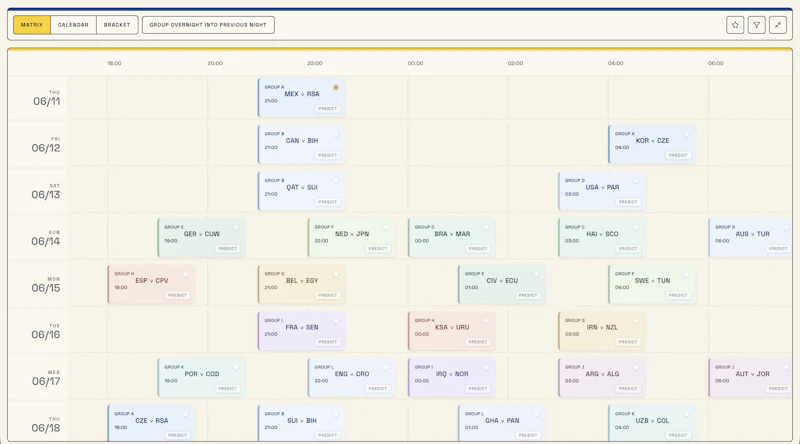Star the SWE v TUN match
Image resolution: width=800 pixels, height=444 pixels.
tap(686, 274)
